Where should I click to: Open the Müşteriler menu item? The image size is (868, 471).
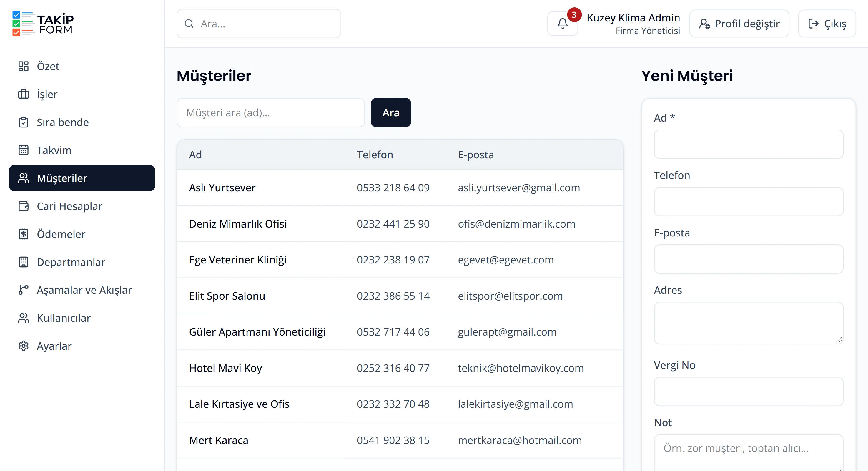tap(82, 178)
